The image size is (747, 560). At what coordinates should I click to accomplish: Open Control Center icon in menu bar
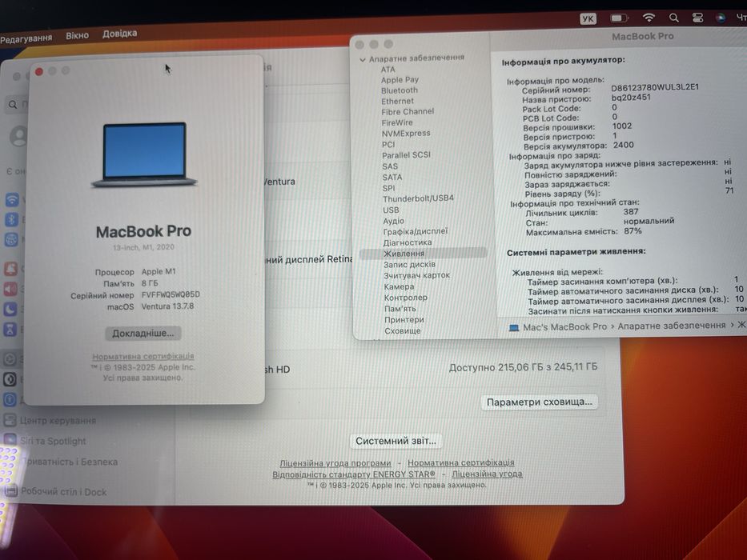tap(697, 18)
